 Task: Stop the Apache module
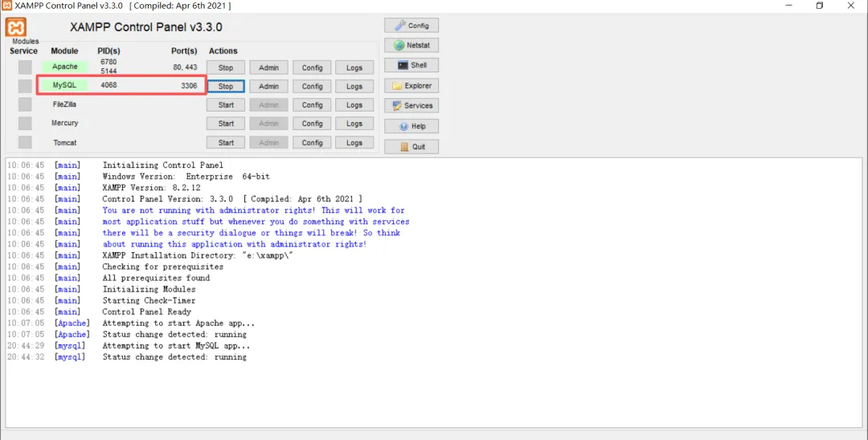(225, 67)
